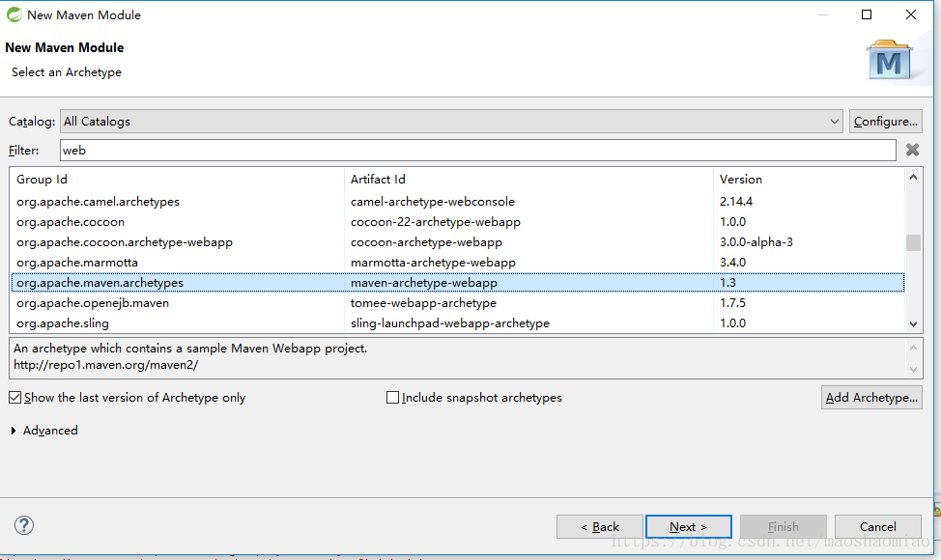The height and width of the screenshot is (560, 941).
Task: Click the Configure... button
Action: (886, 121)
